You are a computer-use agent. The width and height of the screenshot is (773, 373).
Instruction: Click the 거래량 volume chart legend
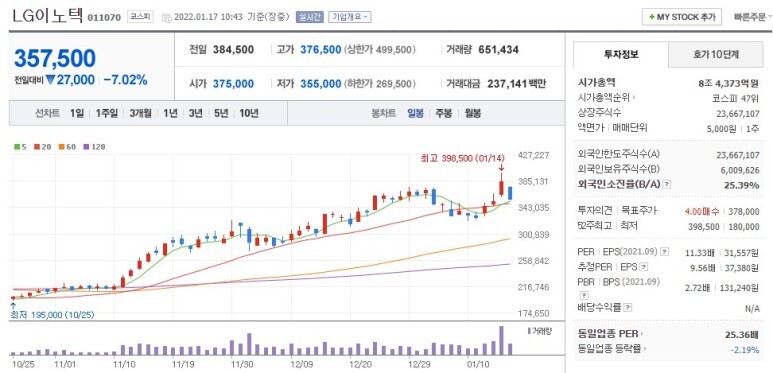[x=539, y=331]
